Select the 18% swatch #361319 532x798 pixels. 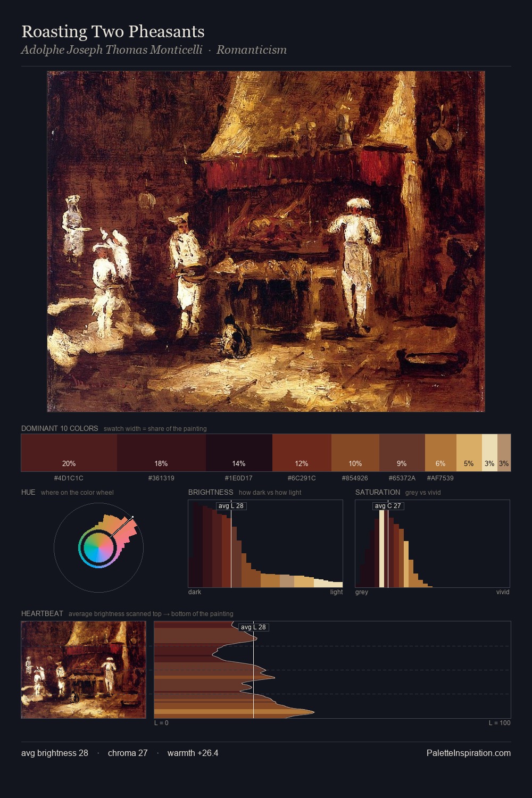pyautogui.click(x=161, y=453)
